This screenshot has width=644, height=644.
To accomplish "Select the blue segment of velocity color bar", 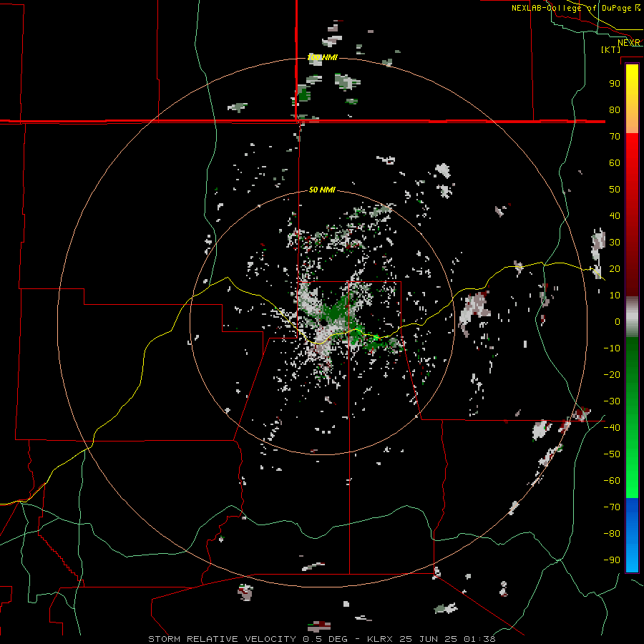I will pos(632,534).
